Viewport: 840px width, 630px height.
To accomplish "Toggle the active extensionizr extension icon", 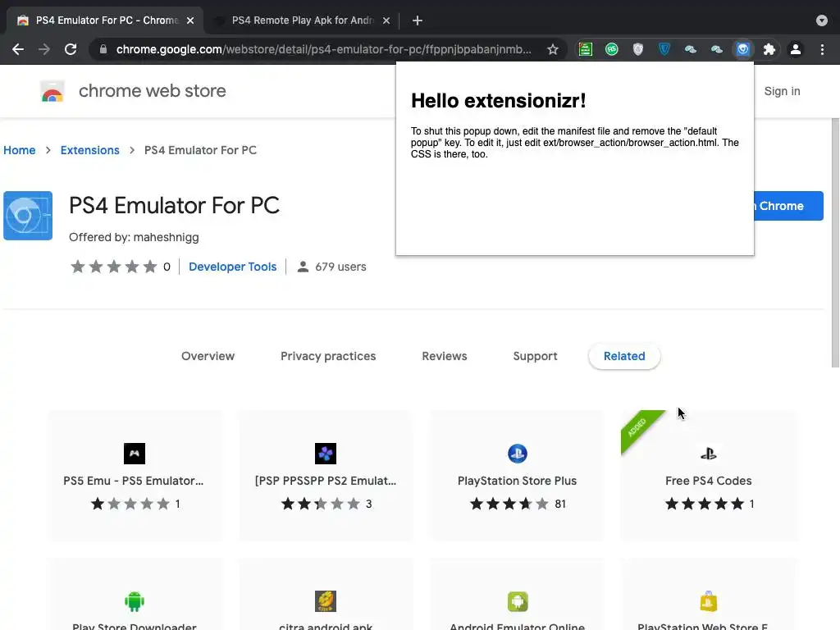I will click(x=743, y=49).
